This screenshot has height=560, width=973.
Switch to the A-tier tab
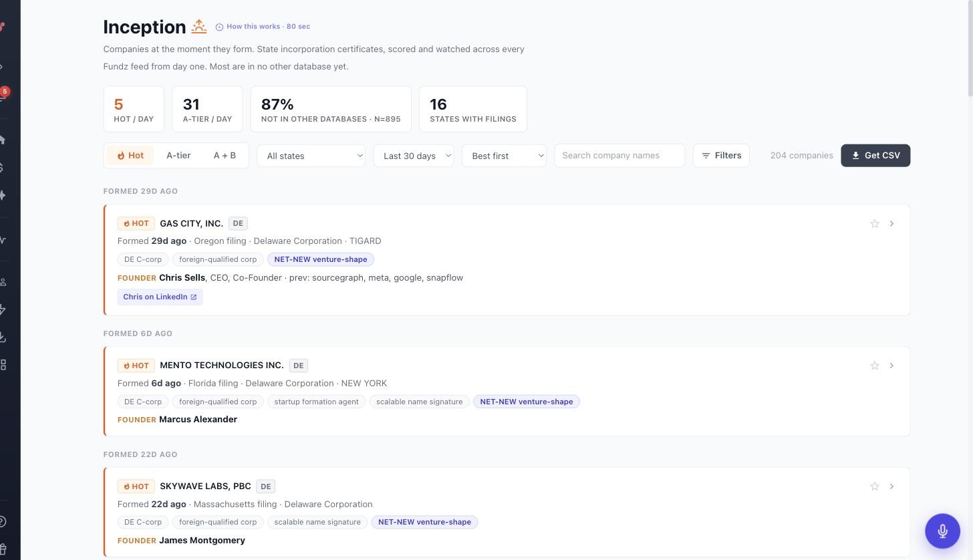pos(178,156)
